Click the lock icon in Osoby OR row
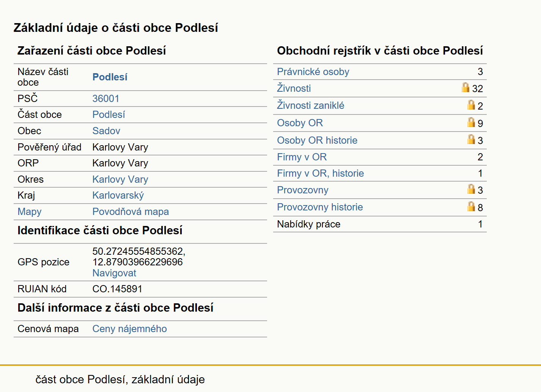The image size is (541, 392). tap(471, 122)
